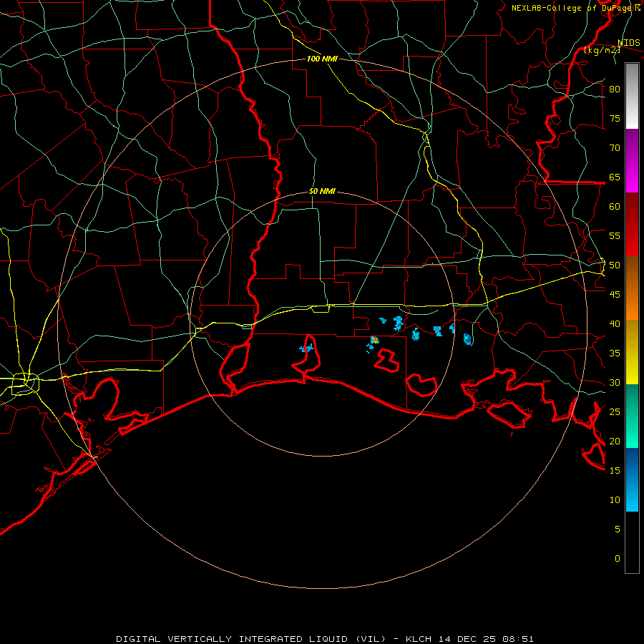644x644 pixels.
Task: Click the NIDS label above color scale
Action: pyautogui.click(x=628, y=42)
